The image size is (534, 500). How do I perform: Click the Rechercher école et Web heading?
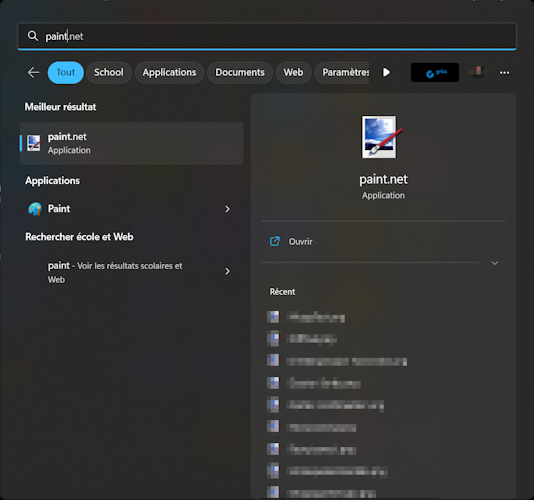(79, 237)
